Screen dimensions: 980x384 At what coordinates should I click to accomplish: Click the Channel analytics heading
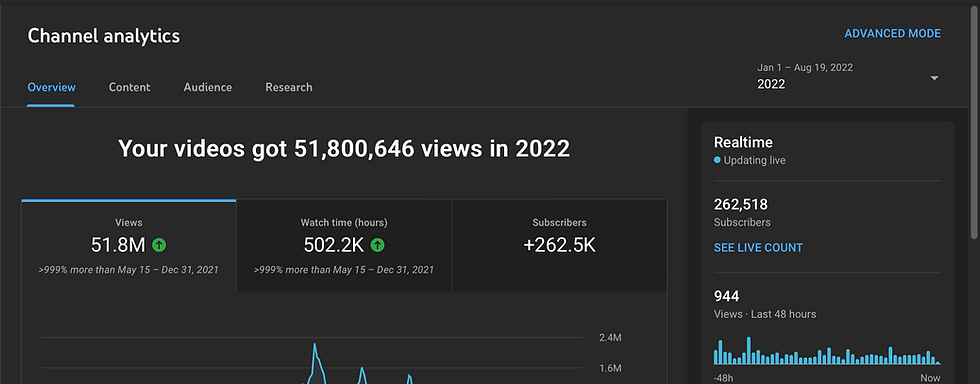coord(104,36)
